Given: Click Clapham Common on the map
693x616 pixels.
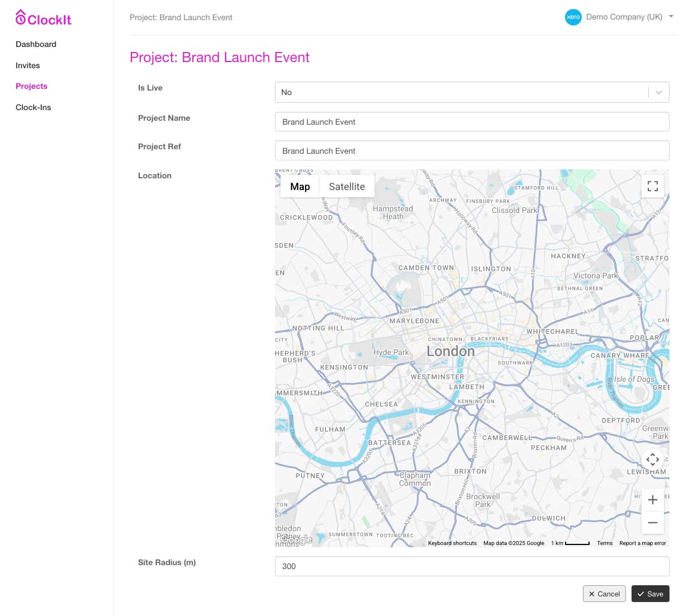Looking at the screenshot, I should pyautogui.click(x=415, y=479).
